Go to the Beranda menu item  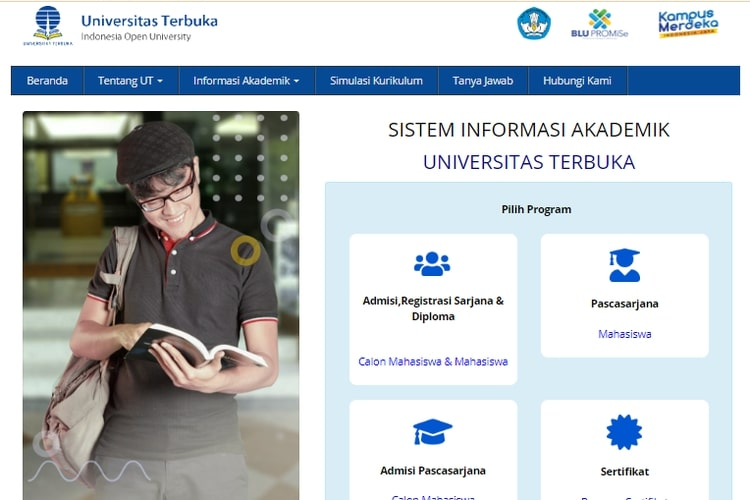(47, 81)
